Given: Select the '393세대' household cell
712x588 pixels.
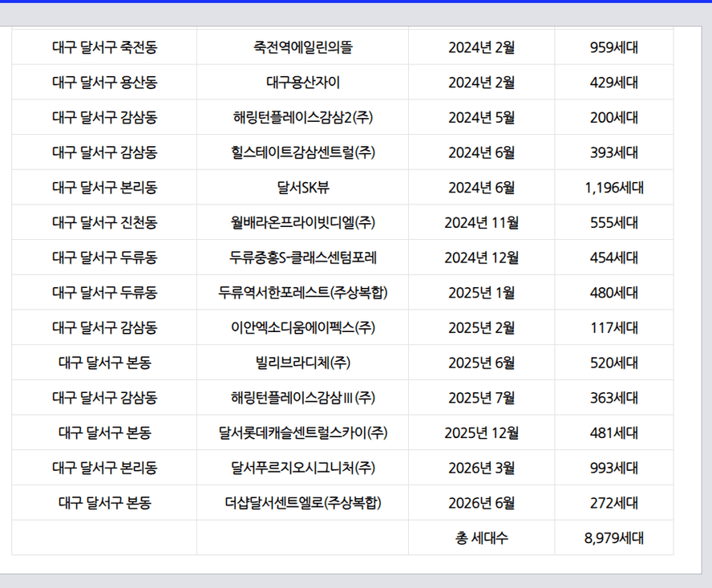Looking at the screenshot, I should point(614,152).
